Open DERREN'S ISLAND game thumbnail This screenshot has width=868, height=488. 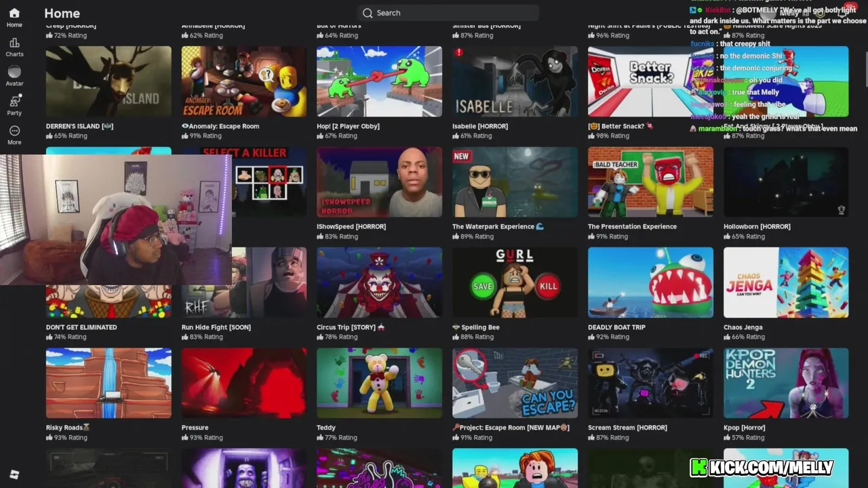tap(108, 81)
